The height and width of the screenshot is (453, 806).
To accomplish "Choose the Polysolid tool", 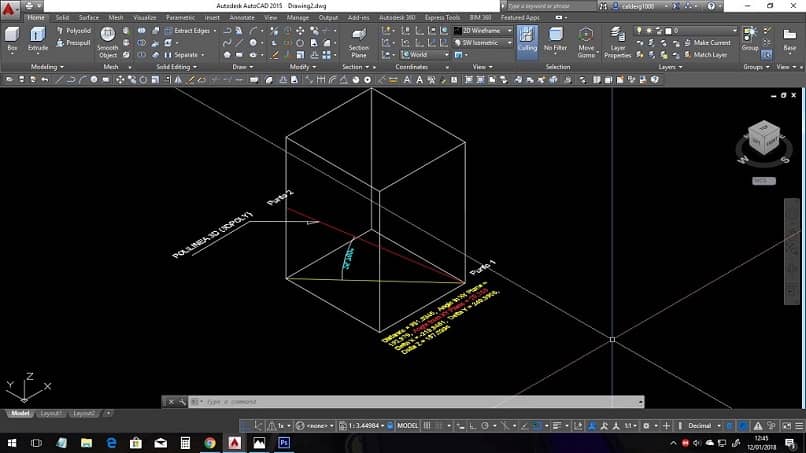I will tap(73, 31).
